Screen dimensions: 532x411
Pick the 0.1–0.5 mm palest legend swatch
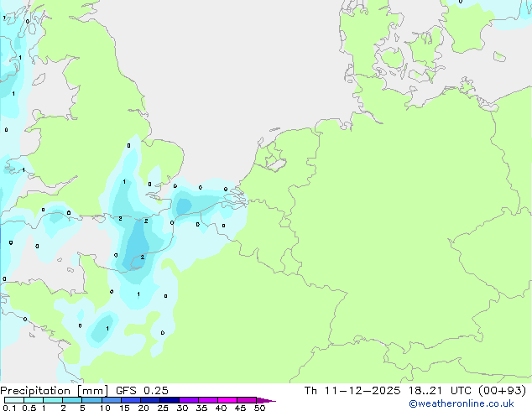(14, 400)
